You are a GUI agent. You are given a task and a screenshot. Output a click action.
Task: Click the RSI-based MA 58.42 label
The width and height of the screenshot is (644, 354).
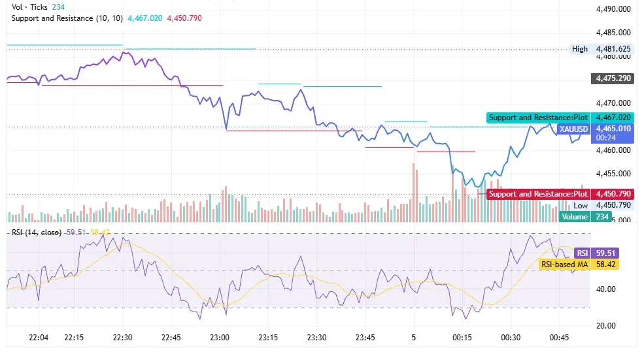point(578,265)
